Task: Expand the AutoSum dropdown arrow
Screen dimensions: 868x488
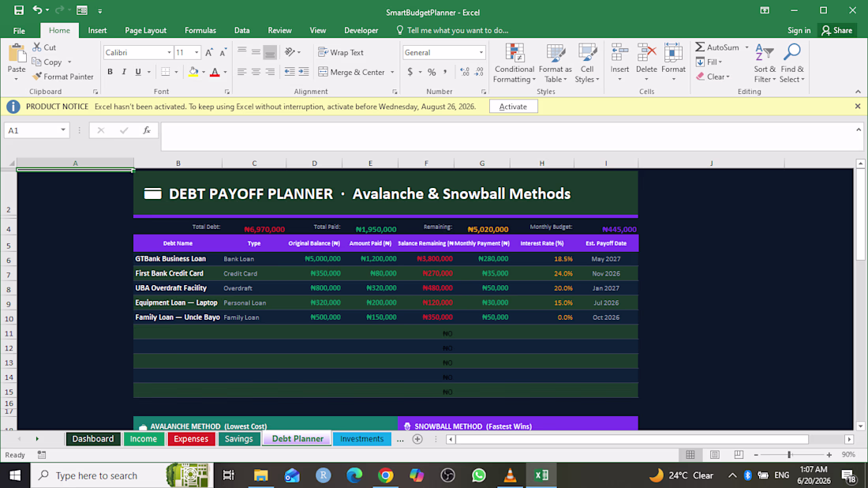Action: 746,47
